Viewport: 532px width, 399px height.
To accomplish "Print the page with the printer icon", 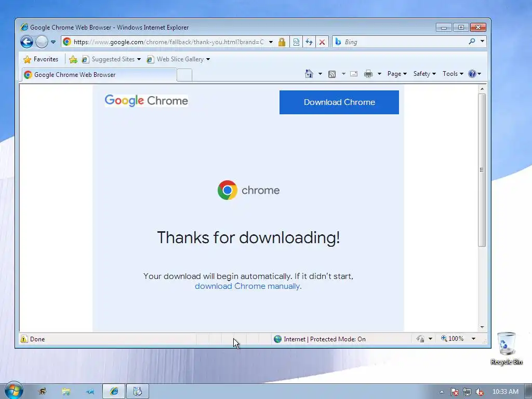I will pyautogui.click(x=368, y=74).
